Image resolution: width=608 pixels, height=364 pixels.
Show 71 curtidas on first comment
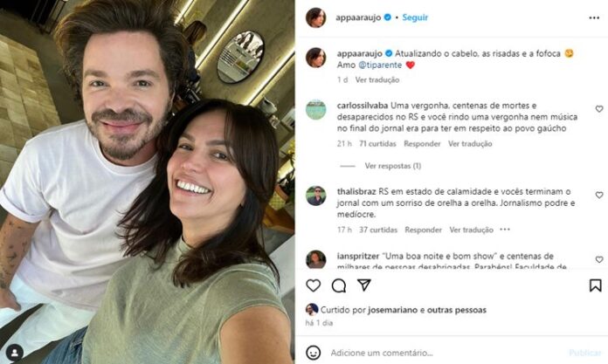(x=377, y=144)
